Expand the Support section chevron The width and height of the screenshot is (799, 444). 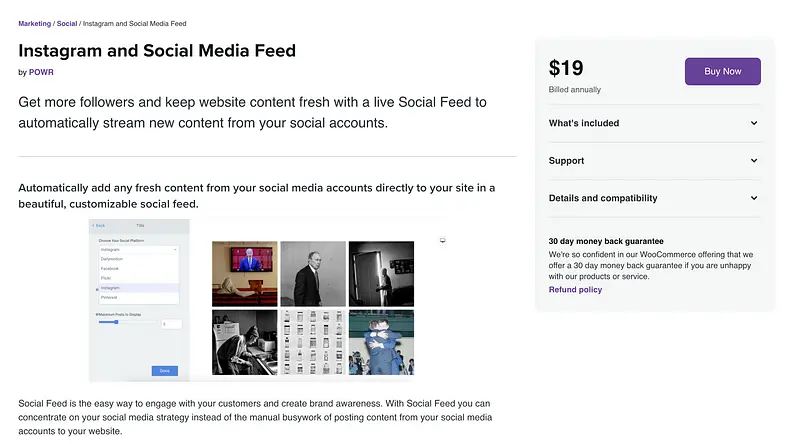pos(754,161)
